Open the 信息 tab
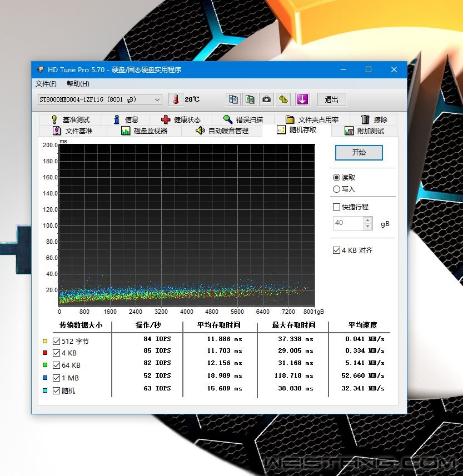 click(x=126, y=119)
